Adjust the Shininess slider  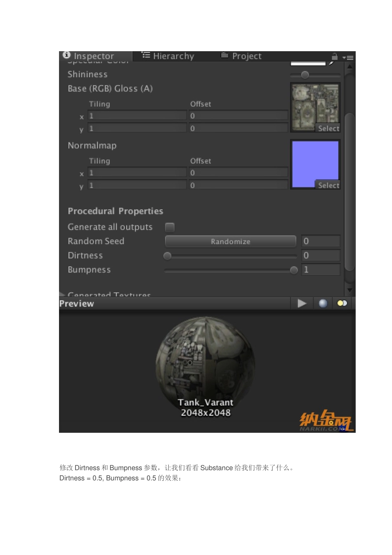[x=305, y=75]
